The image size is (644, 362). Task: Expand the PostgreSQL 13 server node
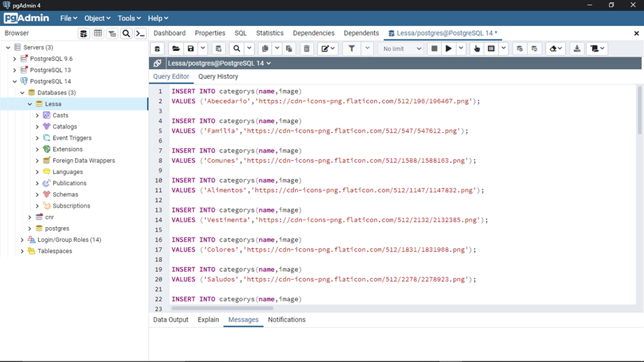15,70
